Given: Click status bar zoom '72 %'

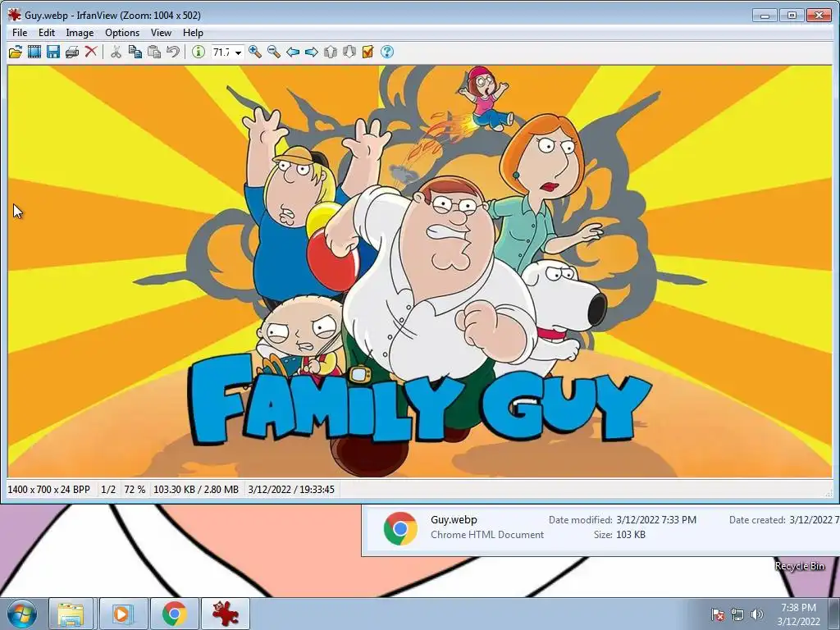Looking at the screenshot, I should (x=135, y=490).
